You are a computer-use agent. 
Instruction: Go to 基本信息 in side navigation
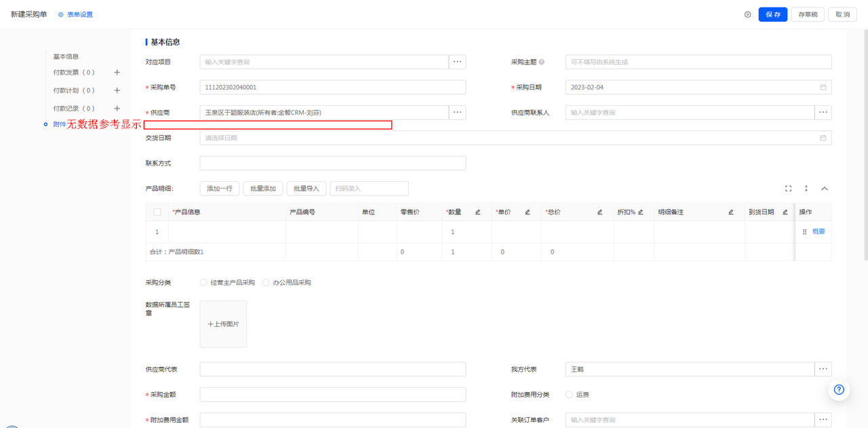(x=66, y=56)
